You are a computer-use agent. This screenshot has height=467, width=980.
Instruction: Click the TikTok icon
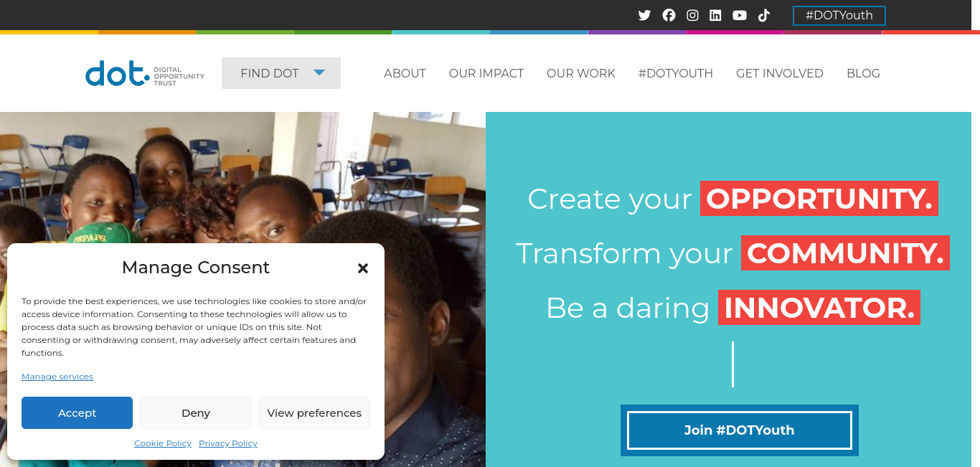(x=764, y=15)
